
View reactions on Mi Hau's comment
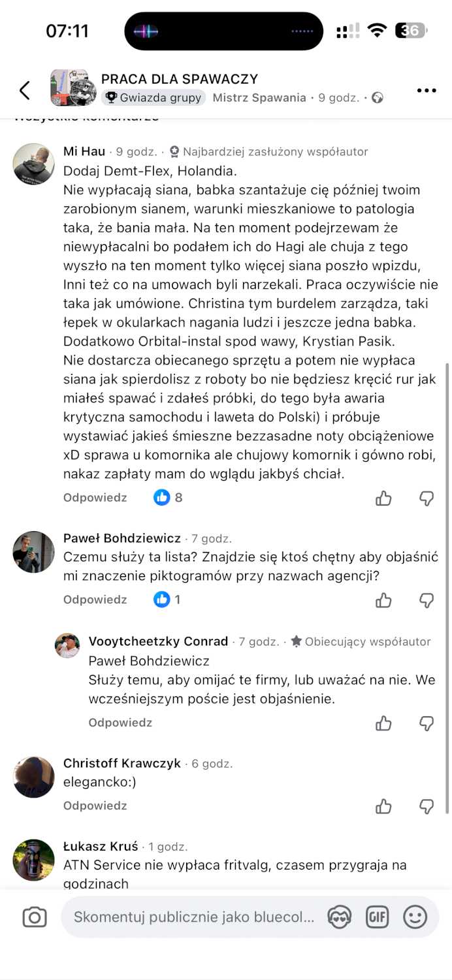click(169, 498)
